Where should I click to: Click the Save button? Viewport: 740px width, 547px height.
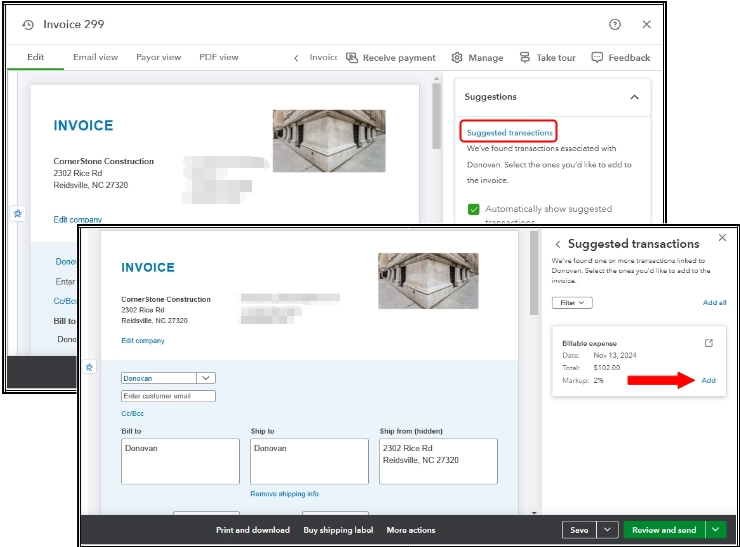click(x=579, y=530)
